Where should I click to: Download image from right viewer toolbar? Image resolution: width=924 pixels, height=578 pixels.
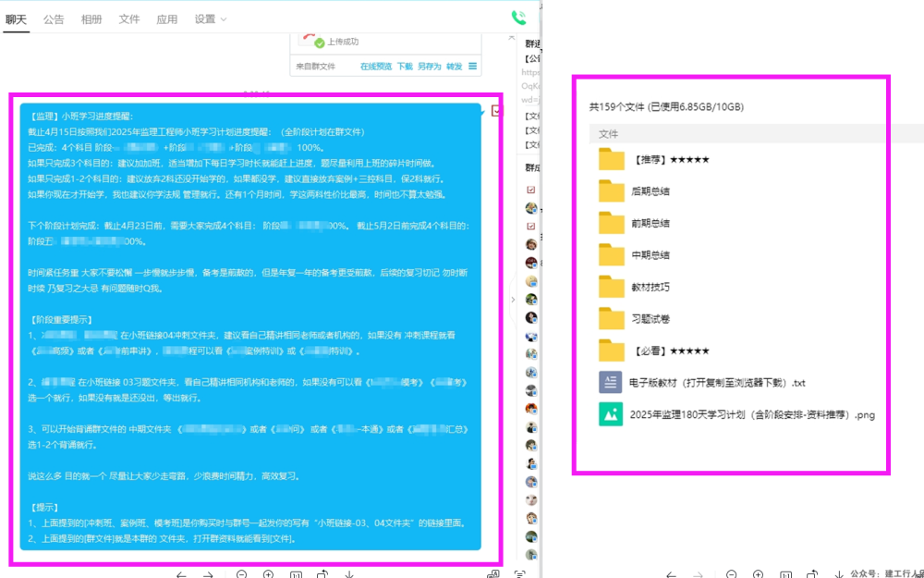(839, 575)
